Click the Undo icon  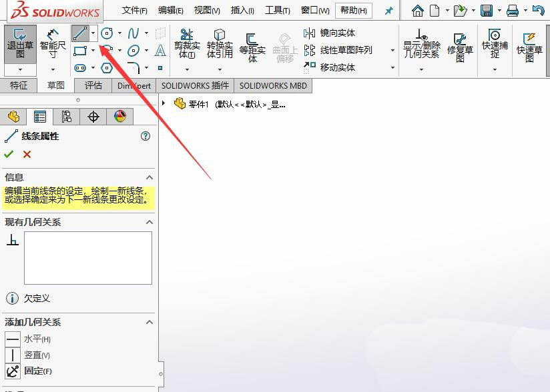click(538, 10)
